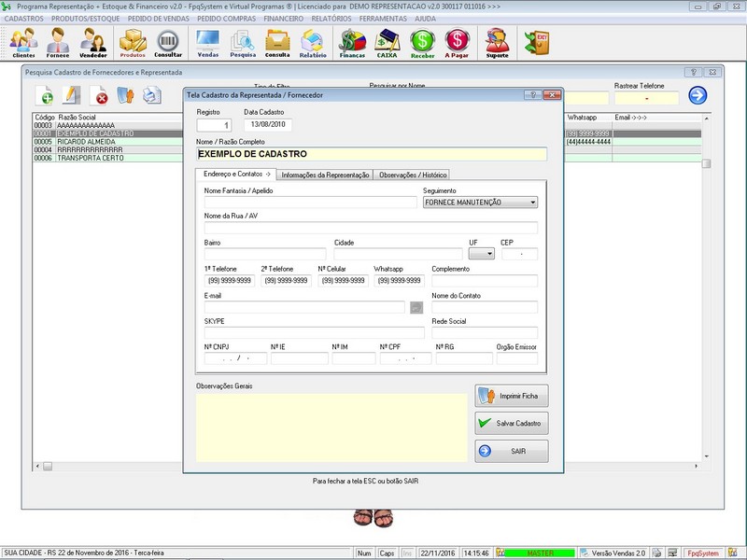The height and width of the screenshot is (560, 747).
Task: Open the UF state dropdown
Action: 481,254
